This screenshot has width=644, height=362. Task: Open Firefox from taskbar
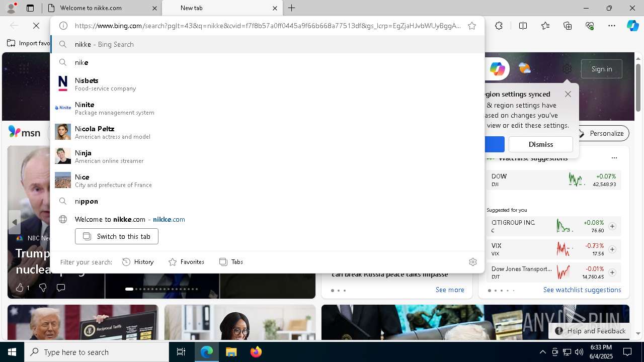click(x=256, y=352)
